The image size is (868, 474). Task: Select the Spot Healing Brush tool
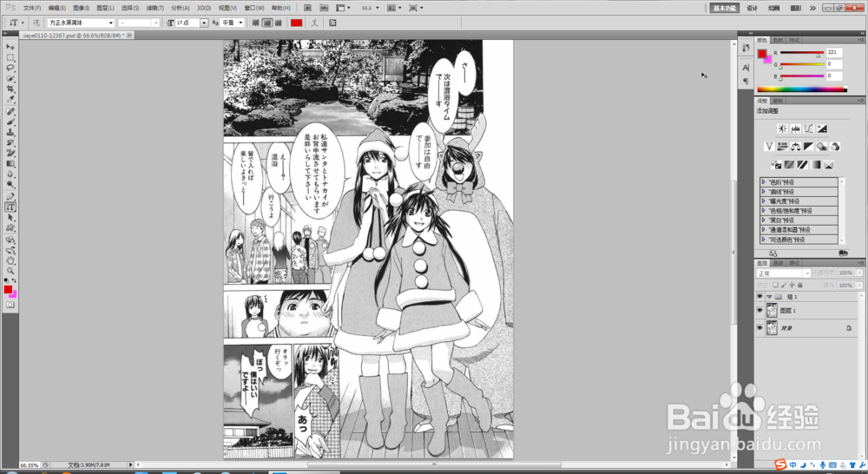pos(10,112)
